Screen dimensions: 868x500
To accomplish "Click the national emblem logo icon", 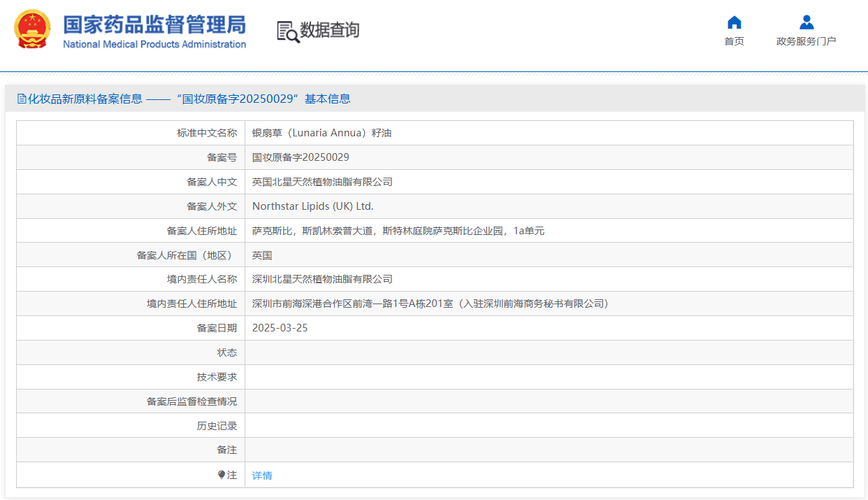I will [32, 29].
